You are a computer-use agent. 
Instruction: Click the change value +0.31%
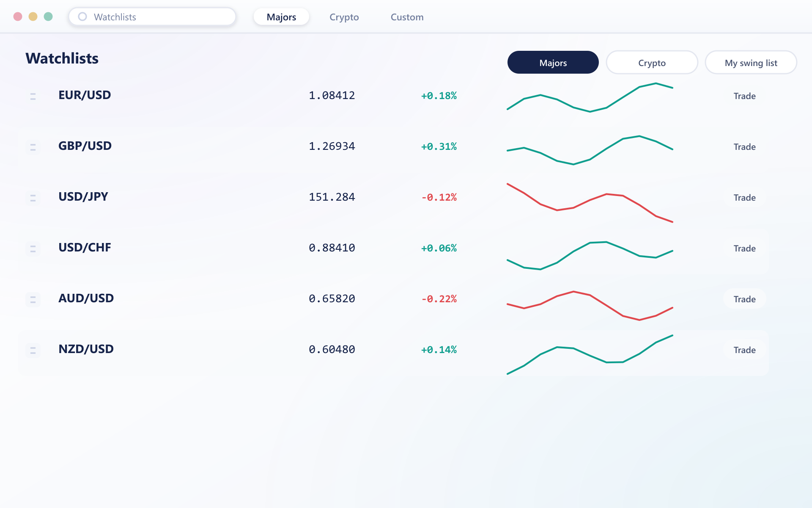click(439, 146)
